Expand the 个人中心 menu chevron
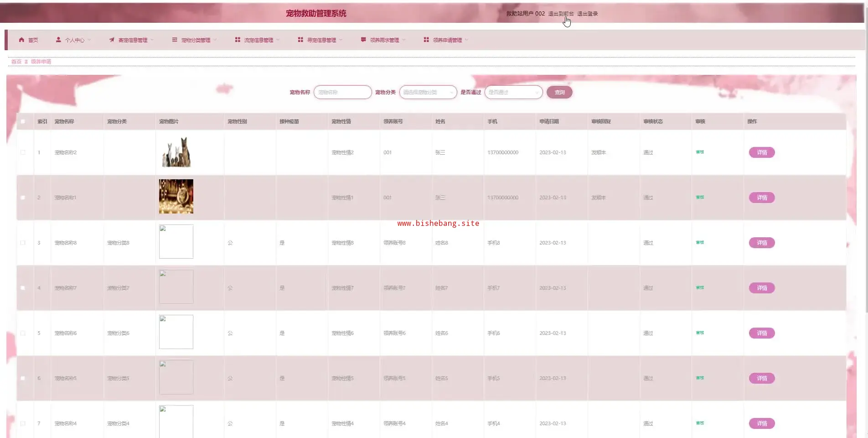This screenshot has width=868, height=438. tap(89, 40)
